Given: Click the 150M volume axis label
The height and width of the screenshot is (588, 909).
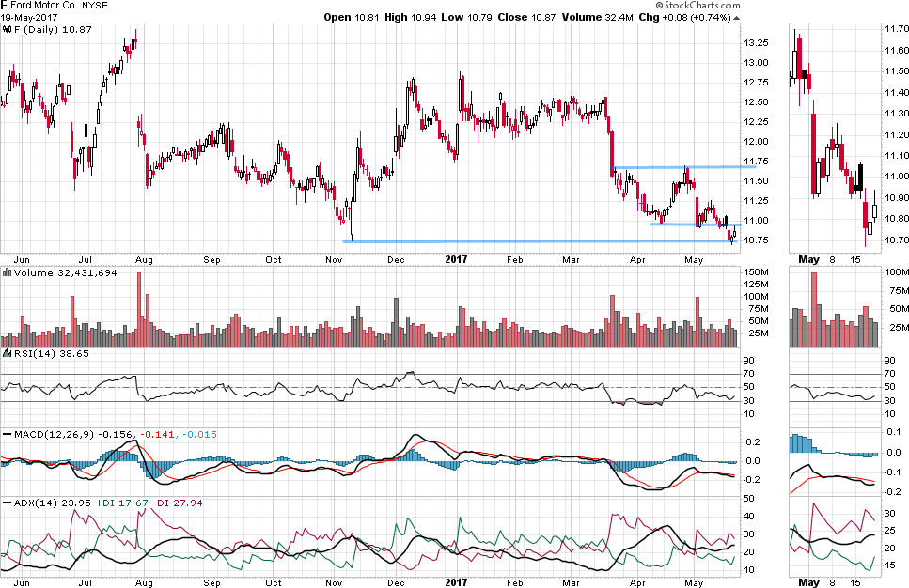Looking at the screenshot, I should (756, 272).
